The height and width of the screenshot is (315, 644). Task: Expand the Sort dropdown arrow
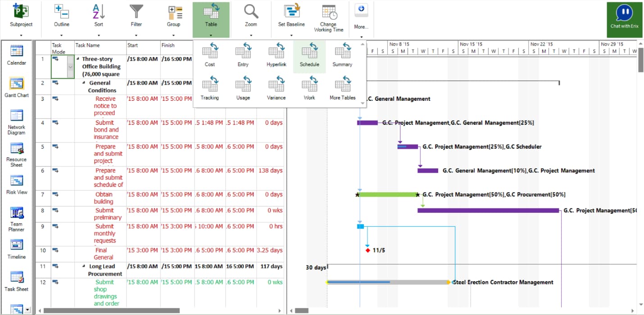click(x=99, y=35)
